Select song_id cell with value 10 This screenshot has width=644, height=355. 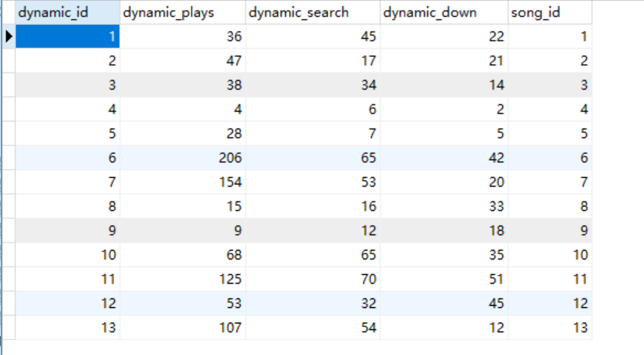(x=550, y=254)
